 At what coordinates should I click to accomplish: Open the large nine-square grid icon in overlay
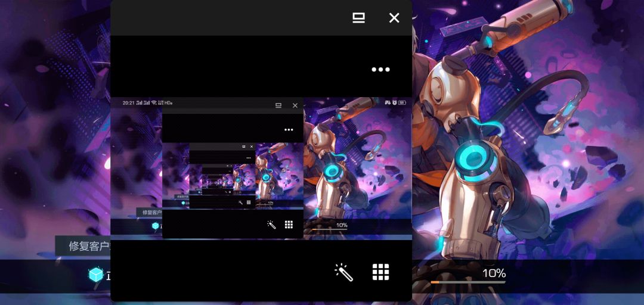point(380,272)
